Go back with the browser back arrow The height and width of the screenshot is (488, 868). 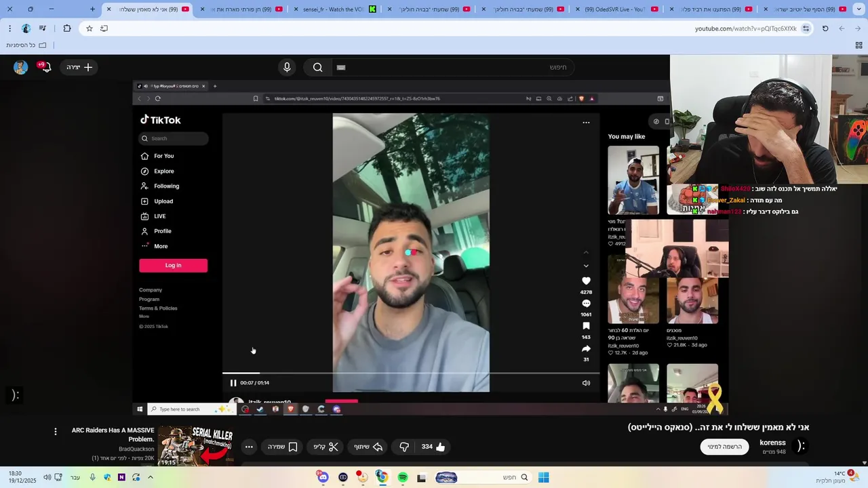858,28
